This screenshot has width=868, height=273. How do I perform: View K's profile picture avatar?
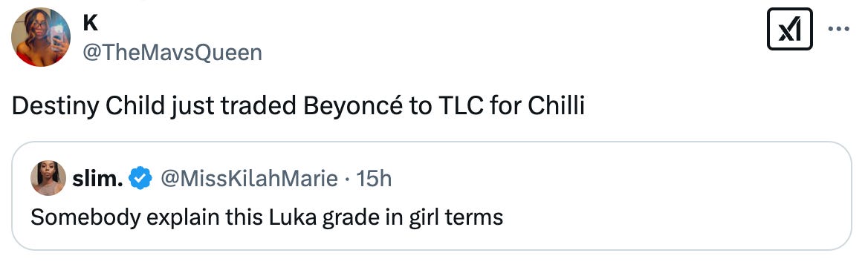pos(41,37)
